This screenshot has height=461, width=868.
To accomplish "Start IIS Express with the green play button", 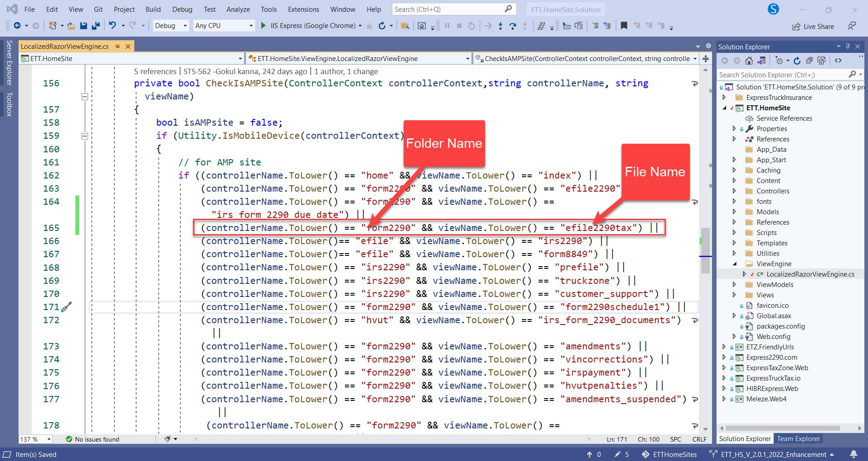I will click(x=264, y=26).
